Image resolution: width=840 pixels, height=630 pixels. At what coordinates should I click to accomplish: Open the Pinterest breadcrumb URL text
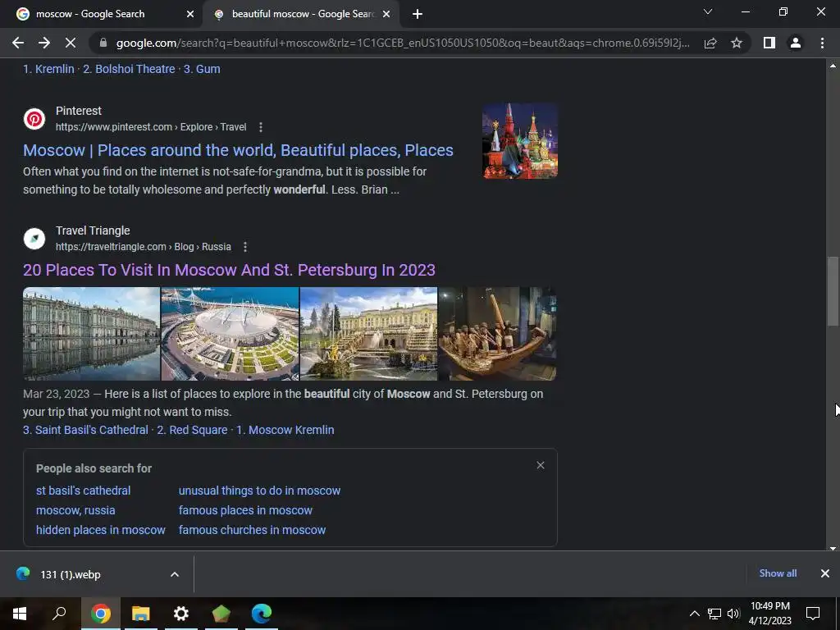[151, 127]
